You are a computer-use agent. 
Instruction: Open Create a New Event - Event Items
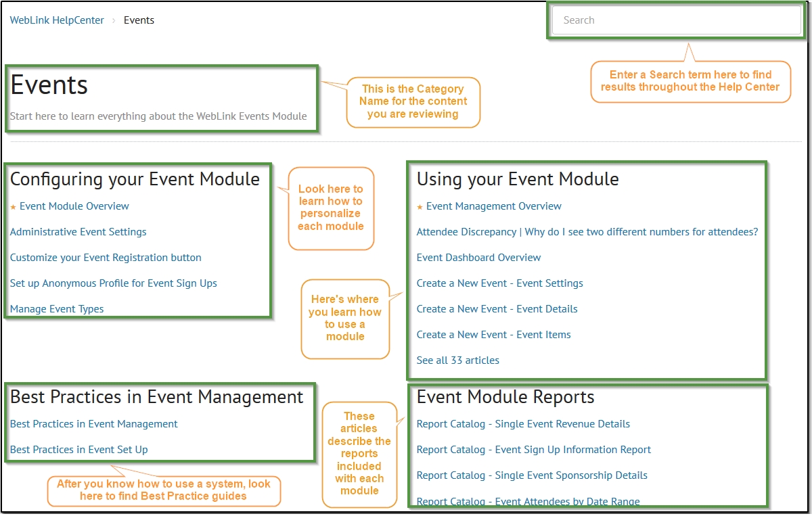pyautogui.click(x=494, y=335)
